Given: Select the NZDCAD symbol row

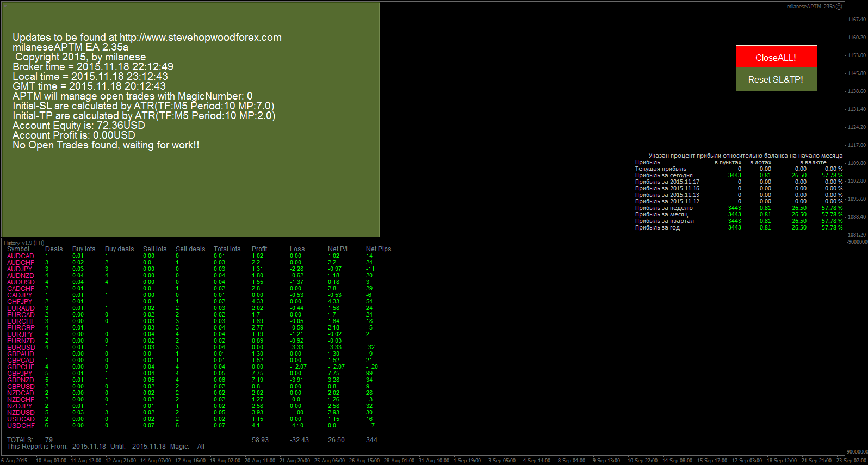Looking at the screenshot, I should (x=190, y=393).
